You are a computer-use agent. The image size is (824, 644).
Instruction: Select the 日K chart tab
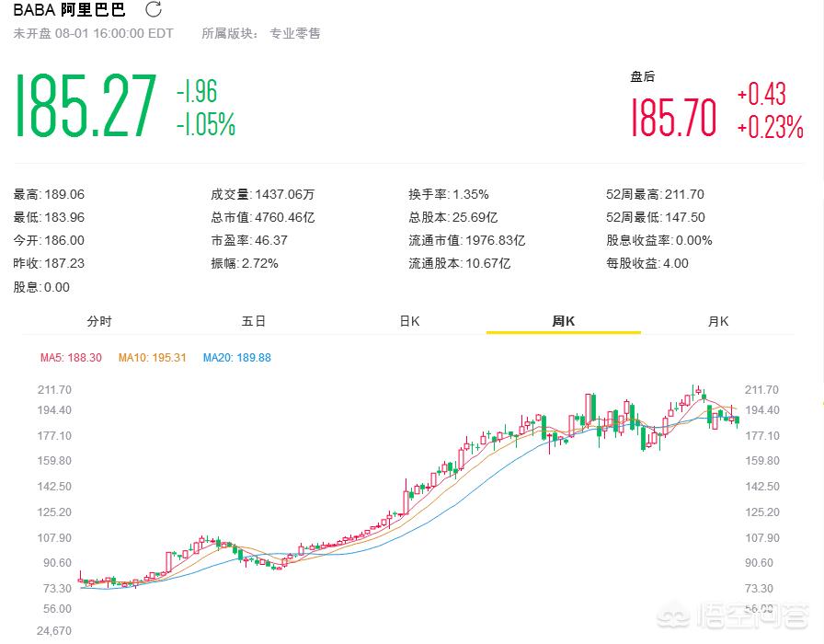pos(409,321)
